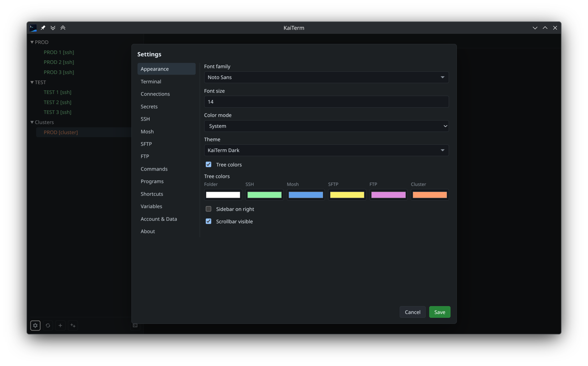Pick the blue Mosh color swatch
Screen dimensions: 588x366
point(306,195)
